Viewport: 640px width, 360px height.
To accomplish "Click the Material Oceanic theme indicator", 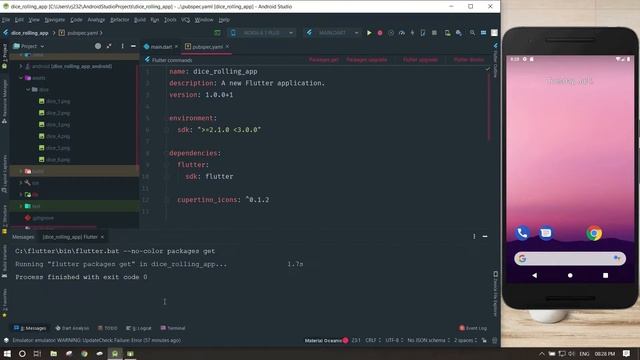I will [326, 340].
